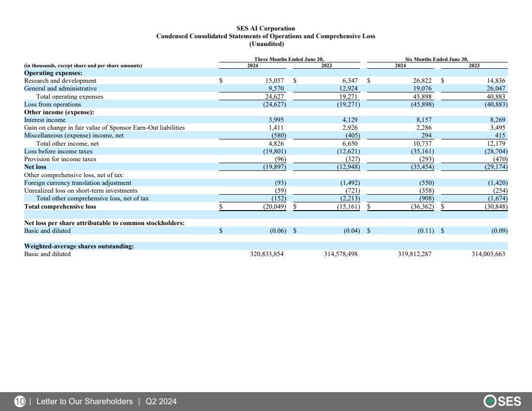Select the 'Total comprehensive loss' row label
The height and width of the screenshot is (411, 532).
60,207
